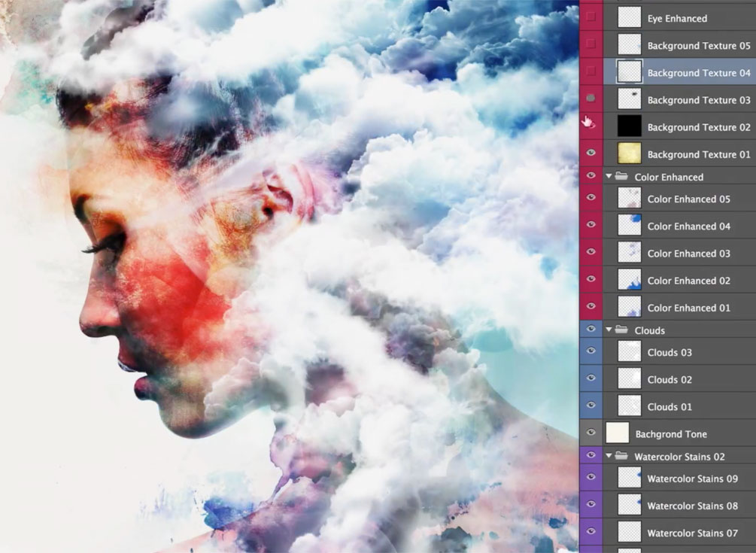Select Color Enhanced 05 thumbnail
The height and width of the screenshot is (553, 756).
tap(630, 198)
